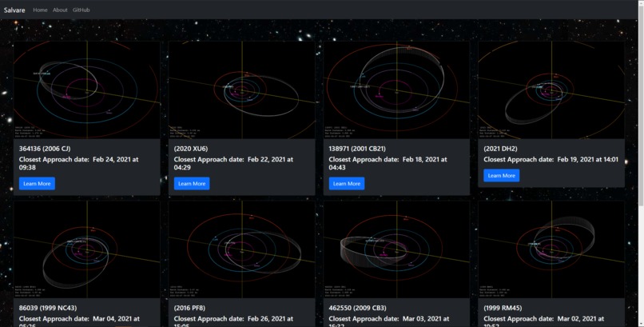Viewport: 644px width, 327px height.
Task: Open the GitHub nav item
Action: (x=81, y=10)
